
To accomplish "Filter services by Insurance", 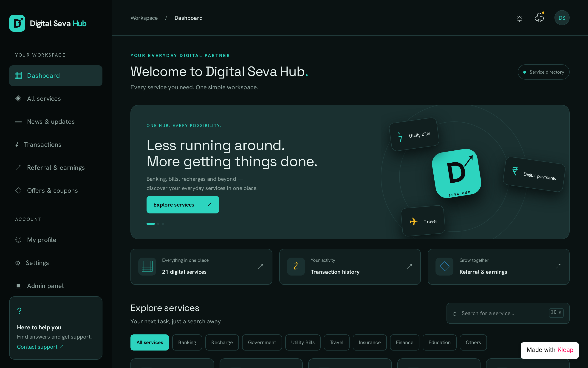I will [370, 342].
